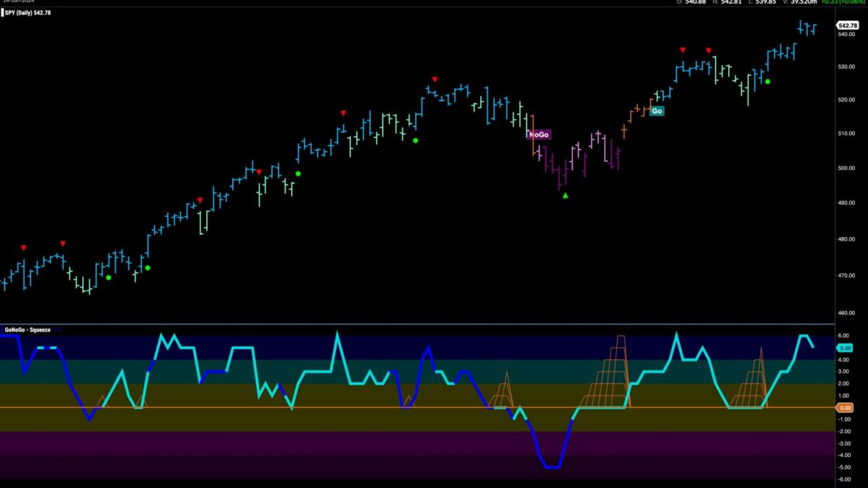Image resolution: width=868 pixels, height=488 pixels.
Task: Click the 510.00 price axis label
Action: coord(848,134)
